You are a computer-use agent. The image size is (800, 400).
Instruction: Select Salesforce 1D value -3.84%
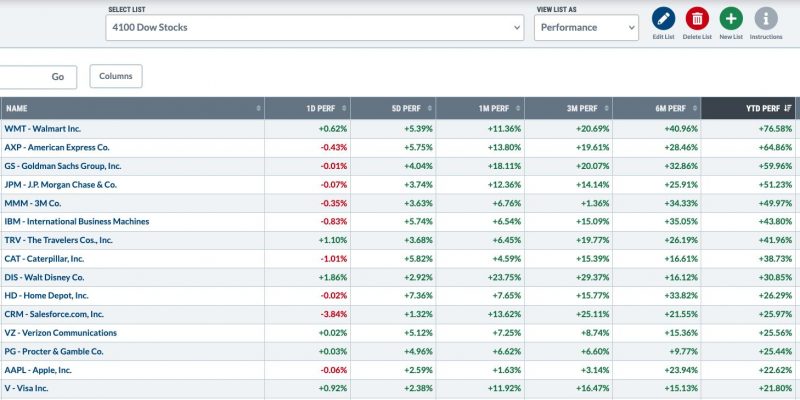coord(334,314)
